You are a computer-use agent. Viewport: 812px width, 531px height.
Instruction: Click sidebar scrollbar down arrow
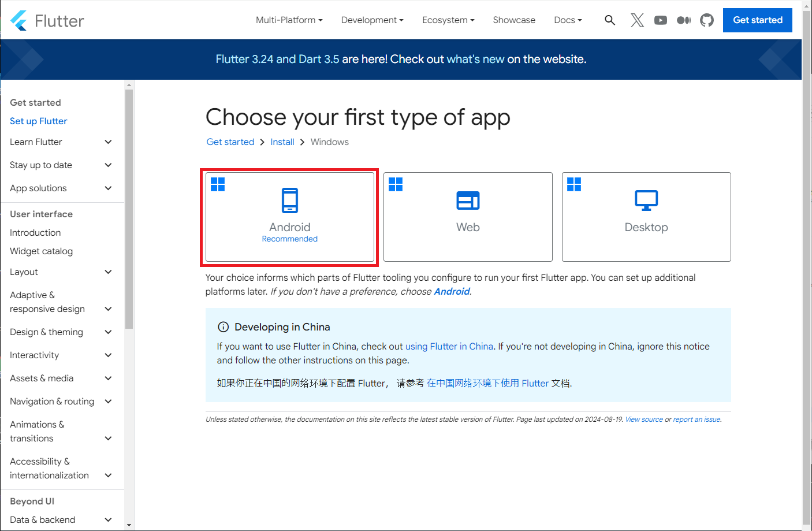tap(129, 525)
